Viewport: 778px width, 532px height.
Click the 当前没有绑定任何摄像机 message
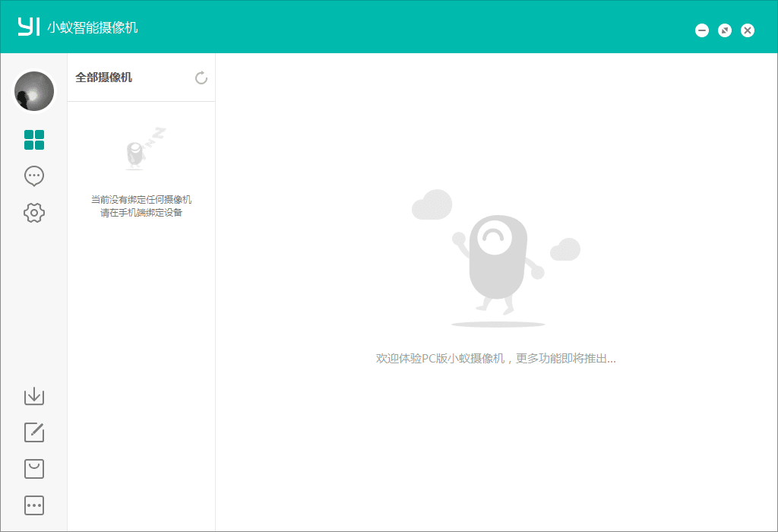(x=141, y=198)
